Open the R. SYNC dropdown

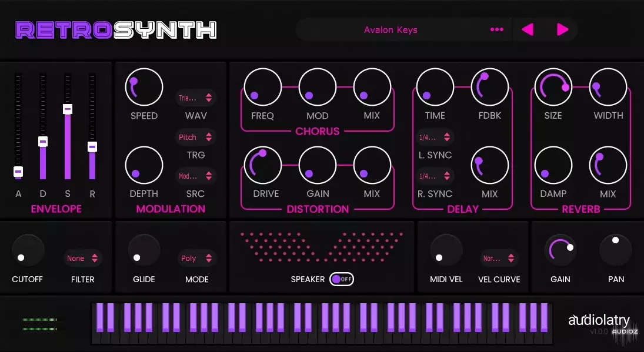point(435,176)
